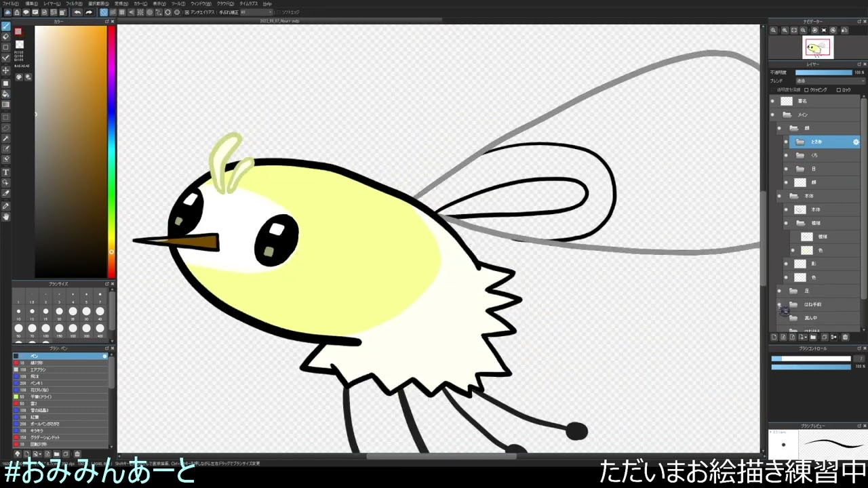Screen dimensions: 868x488
Task: Click the brush list scrollbar
Action: click(111, 371)
